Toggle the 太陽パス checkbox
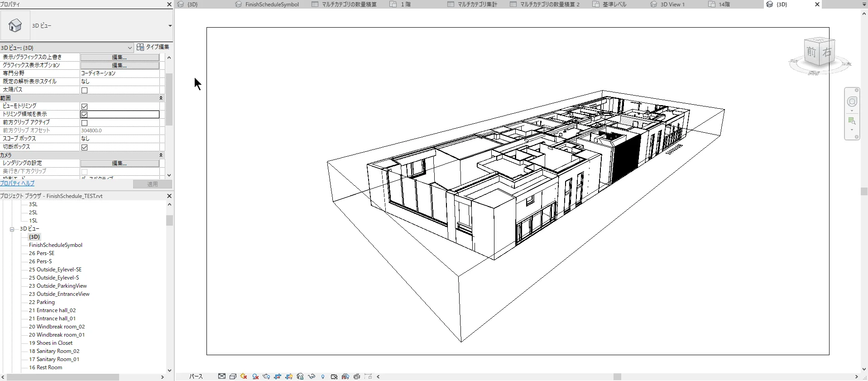This screenshot has width=868, height=381. (x=84, y=90)
